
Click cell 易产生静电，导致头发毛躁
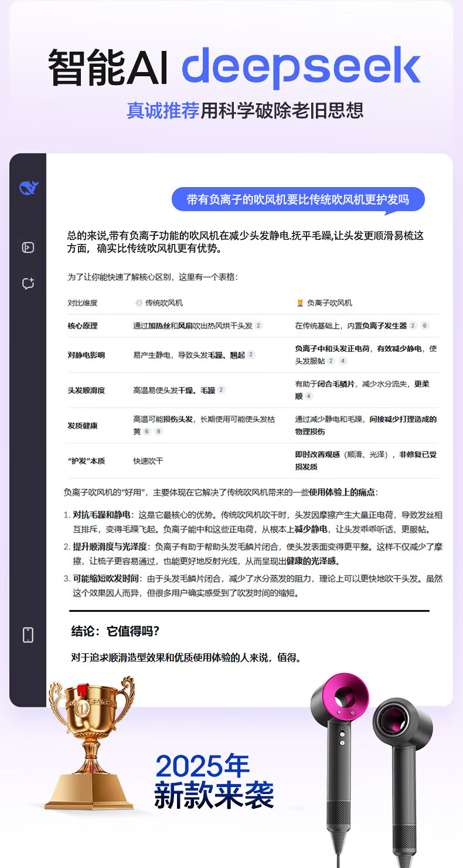(x=194, y=355)
